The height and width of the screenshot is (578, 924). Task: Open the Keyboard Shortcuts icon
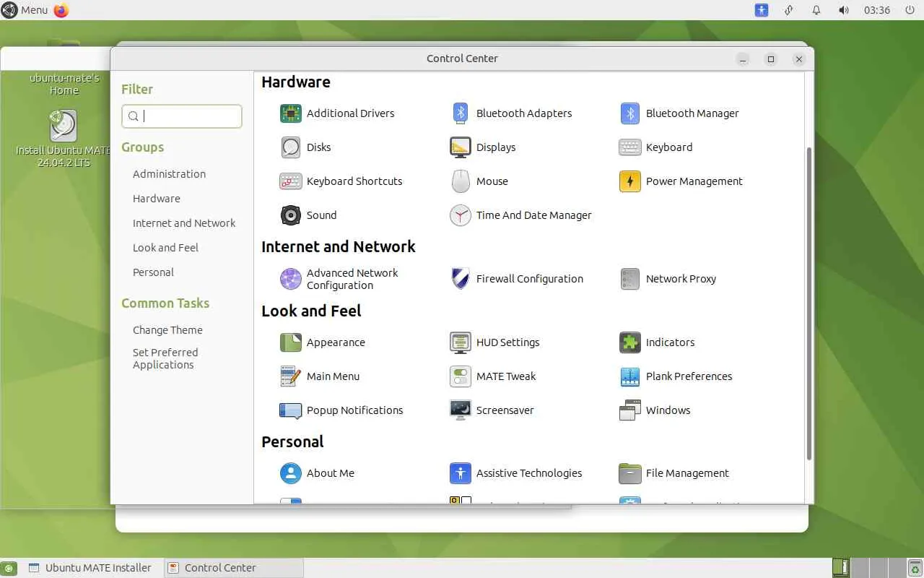pyautogui.click(x=290, y=181)
